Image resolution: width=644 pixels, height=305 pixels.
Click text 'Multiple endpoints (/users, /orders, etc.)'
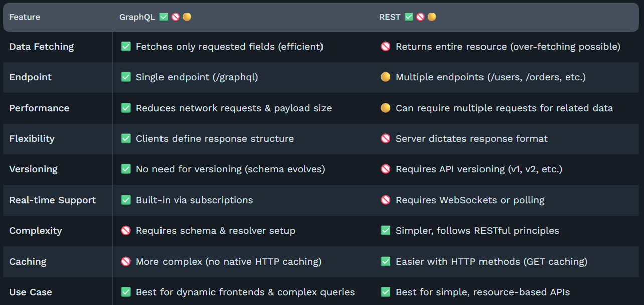click(491, 77)
